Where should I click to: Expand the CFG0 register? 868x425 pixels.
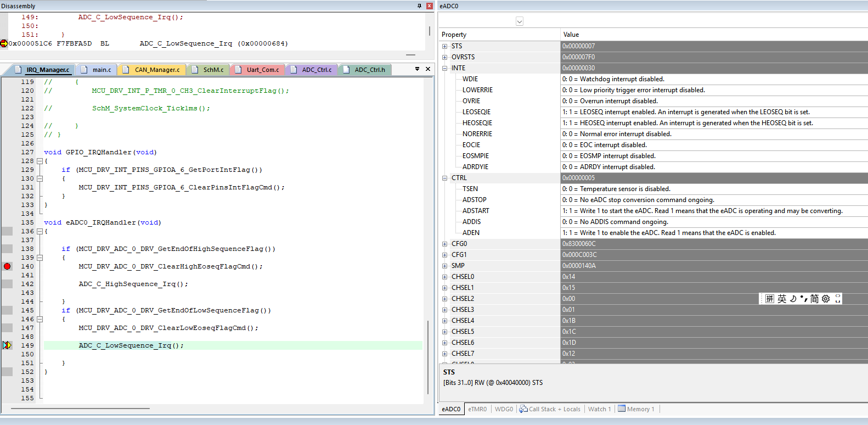pos(445,244)
